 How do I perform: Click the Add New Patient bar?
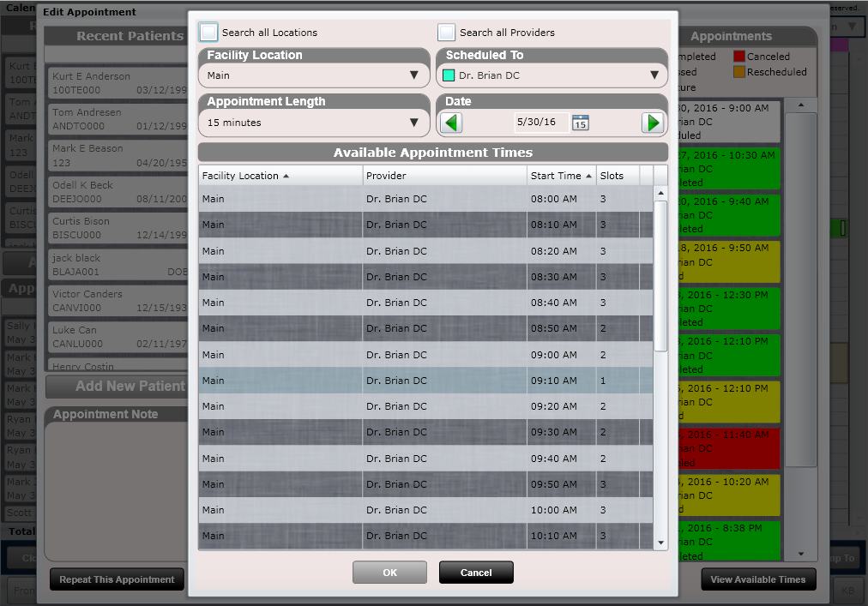[x=117, y=387]
